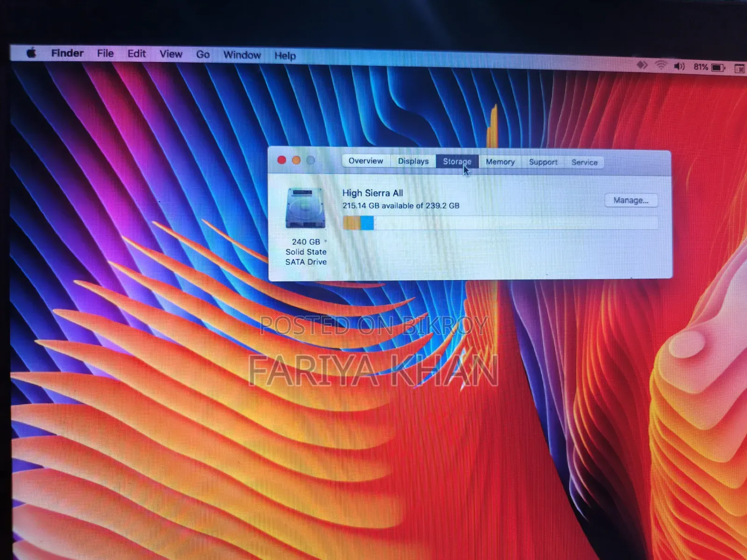Click the diamond-shaped menu bar icon
Viewport: 747px width, 560px height.
(642, 65)
